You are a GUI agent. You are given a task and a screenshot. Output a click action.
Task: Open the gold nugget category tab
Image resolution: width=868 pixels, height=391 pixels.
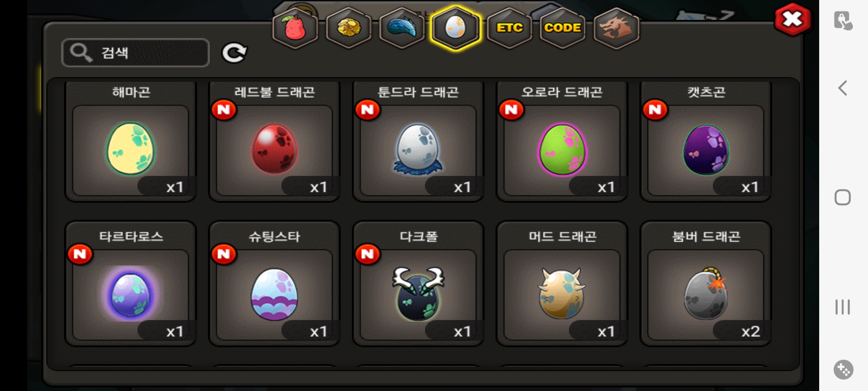349,28
